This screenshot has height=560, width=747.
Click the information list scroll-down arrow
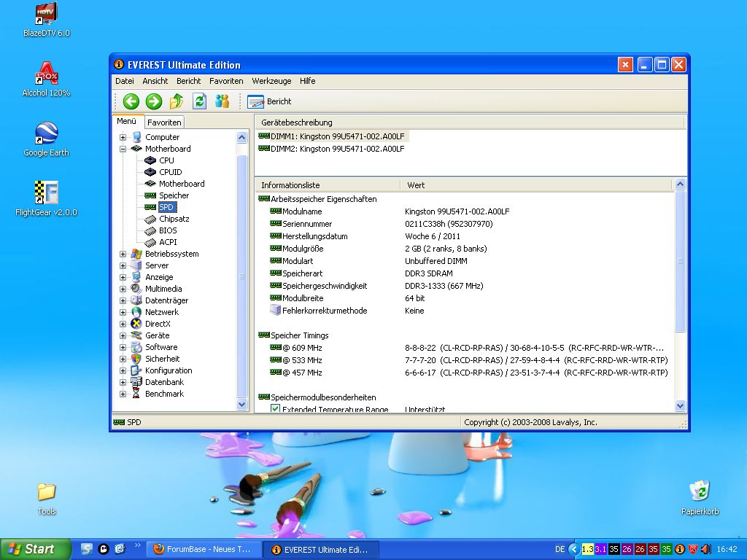coord(681,405)
